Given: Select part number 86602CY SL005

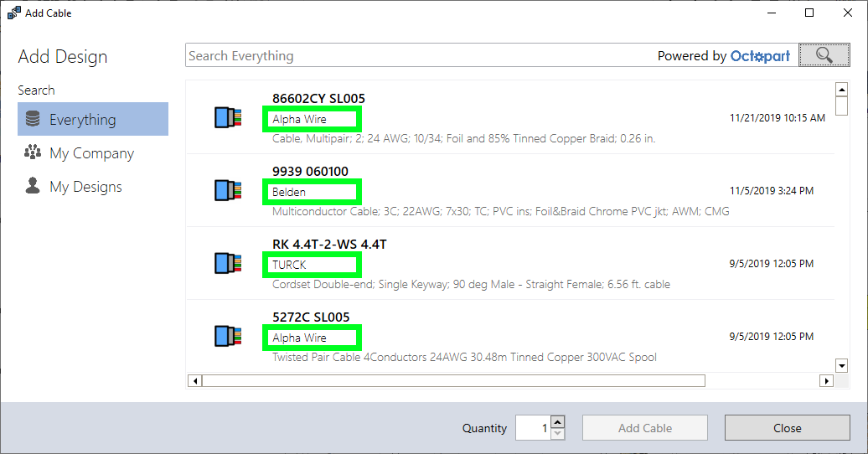Looking at the screenshot, I should pyautogui.click(x=319, y=99).
